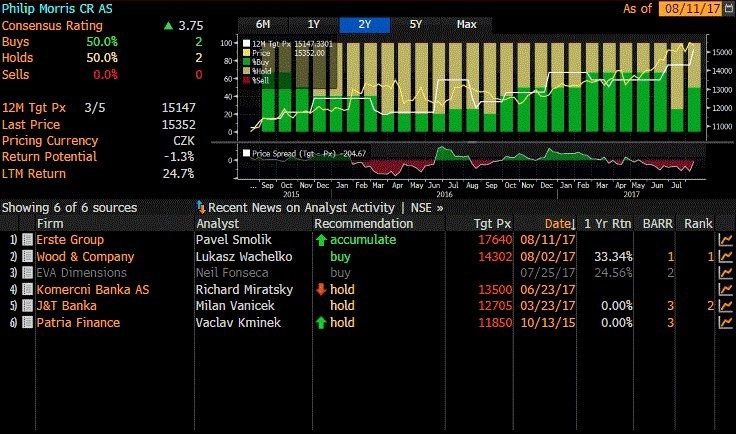Toggle the %Buy legend series
Image resolution: width=736 pixels, height=434 pixels.
(x=246, y=62)
